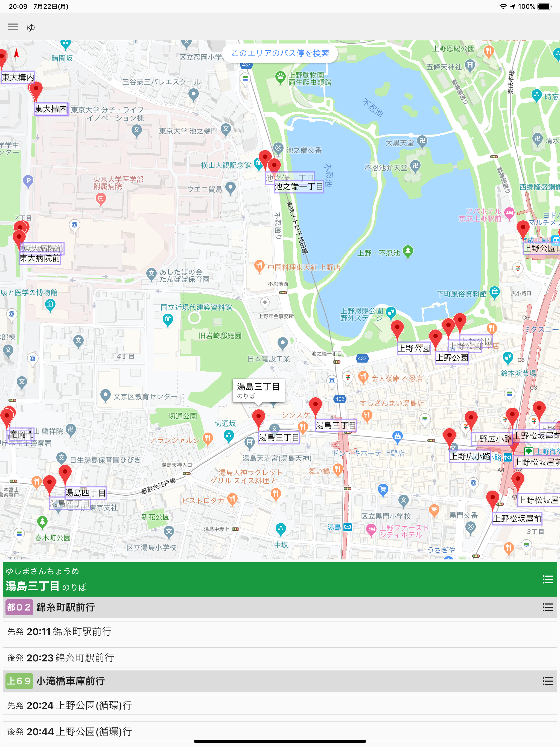
Task: Select the 20:23 錦糸町駅前行 departure
Action: coord(280,658)
